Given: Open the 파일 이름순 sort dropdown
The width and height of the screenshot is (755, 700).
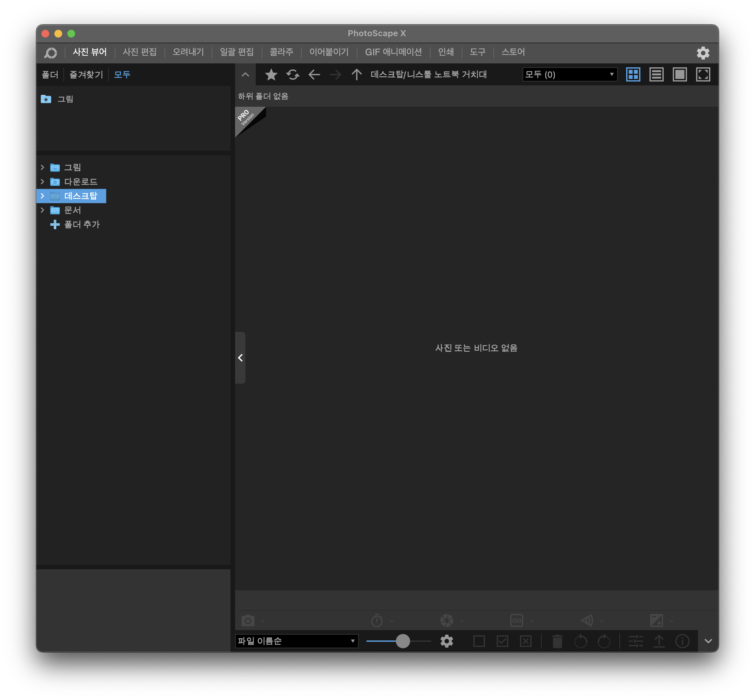Looking at the screenshot, I should point(296,641).
